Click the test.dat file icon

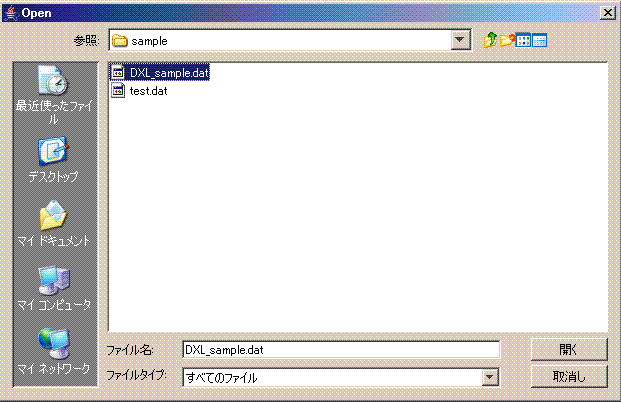[x=118, y=91]
